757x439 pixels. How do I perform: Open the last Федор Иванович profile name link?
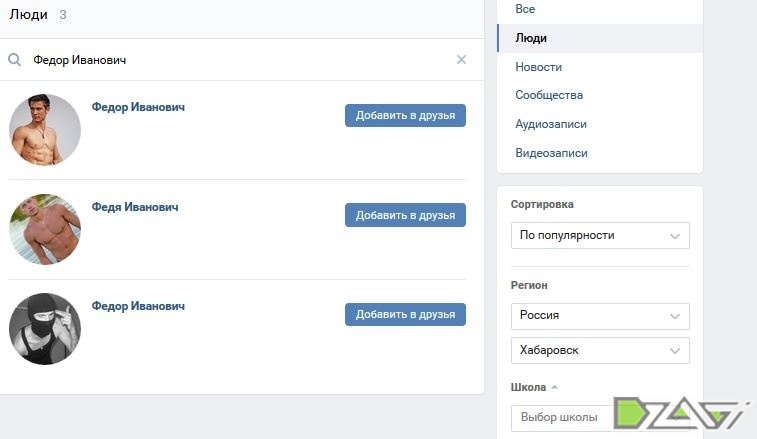[138, 306]
